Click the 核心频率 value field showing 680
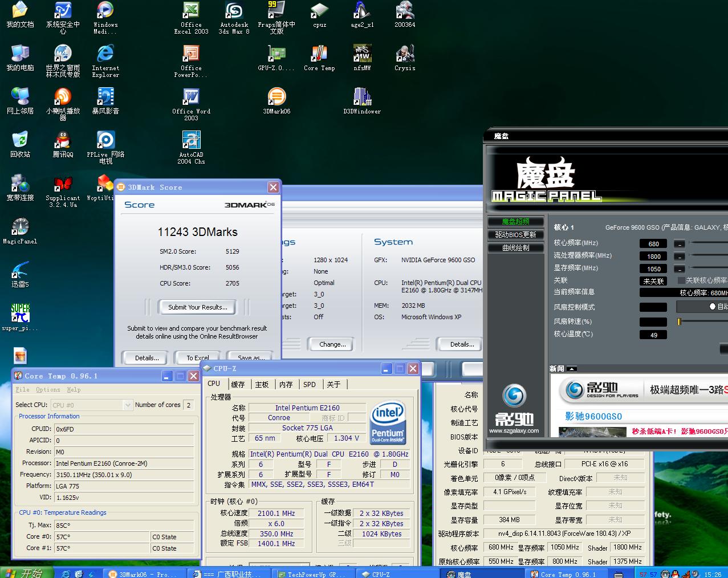Image resolution: width=728 pixels, height=578 pixels. [x=653, y=244]
